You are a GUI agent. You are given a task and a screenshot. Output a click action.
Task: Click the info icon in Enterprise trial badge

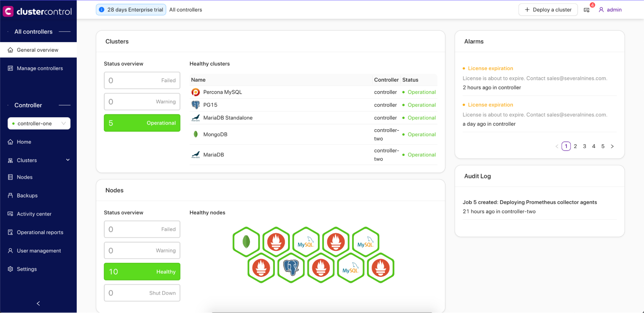coord(101,10)
